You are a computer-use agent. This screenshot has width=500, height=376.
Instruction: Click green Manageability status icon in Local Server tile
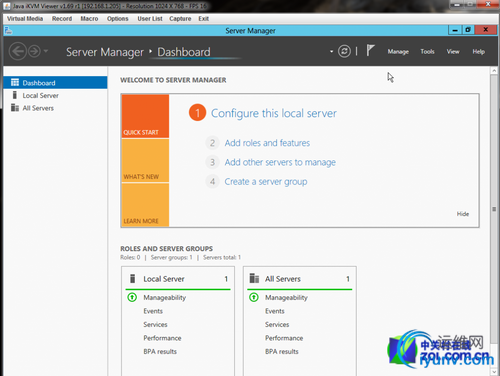132,297
